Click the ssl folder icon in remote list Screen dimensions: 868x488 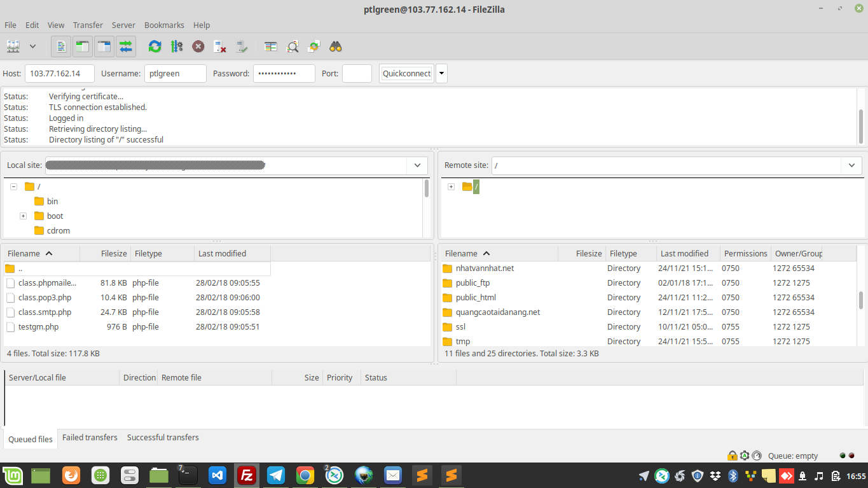tap(447, 326)
